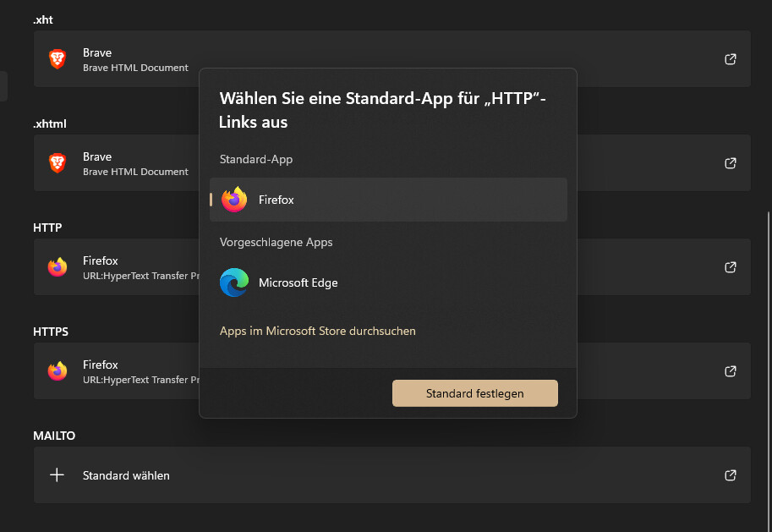Viewport: 772px width, 532px height.
Task: Click the Firefox icon in HTTP row
Action: click(57, 267)
